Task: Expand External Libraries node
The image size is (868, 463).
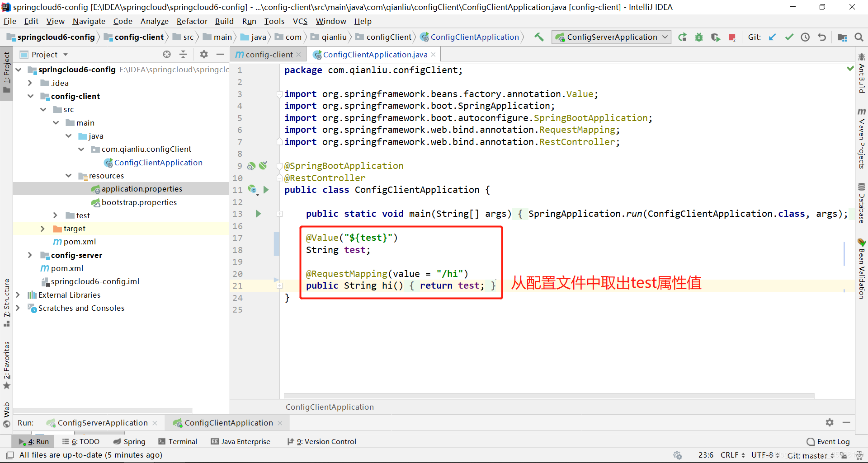Action: pyautogui.click(x=18, y=295)
